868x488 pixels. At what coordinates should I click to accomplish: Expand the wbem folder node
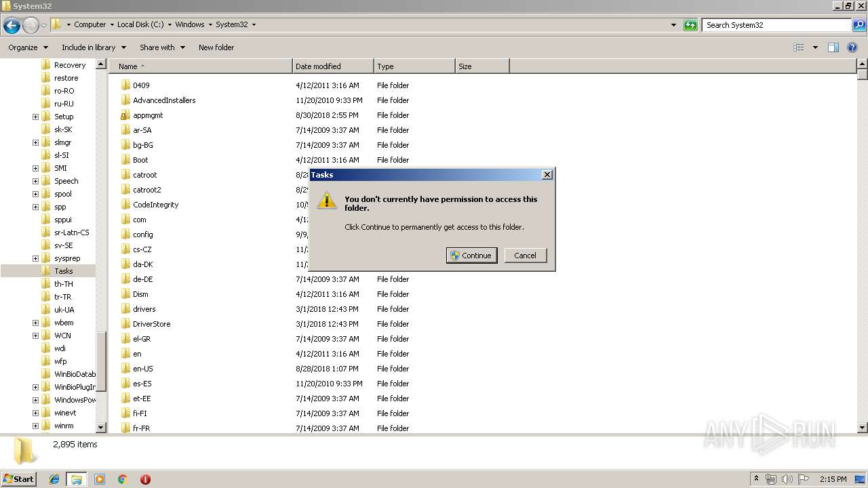pyautogui.click(x=35, y=323)
